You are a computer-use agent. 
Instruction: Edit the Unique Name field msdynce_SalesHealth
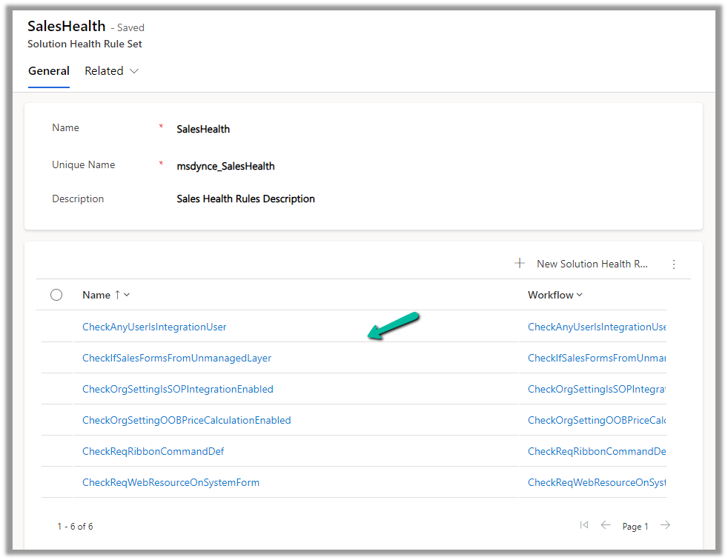click(225, 166)
